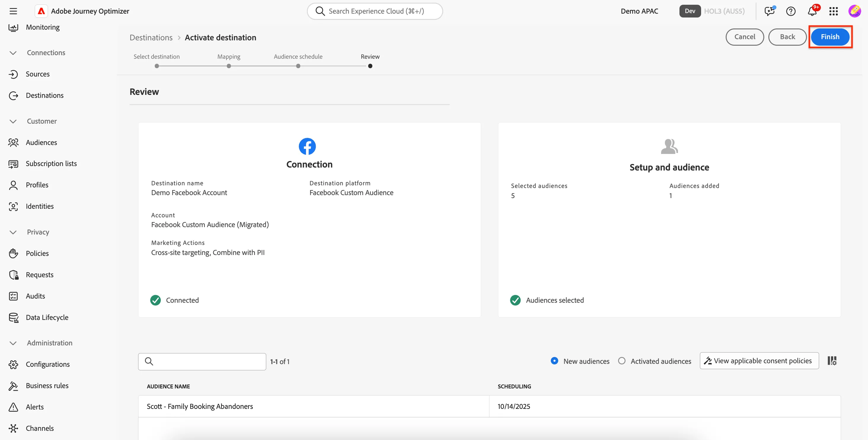868x440 pixels.
Task: Open the hamburger navigation menu
Action: [13, 11]
